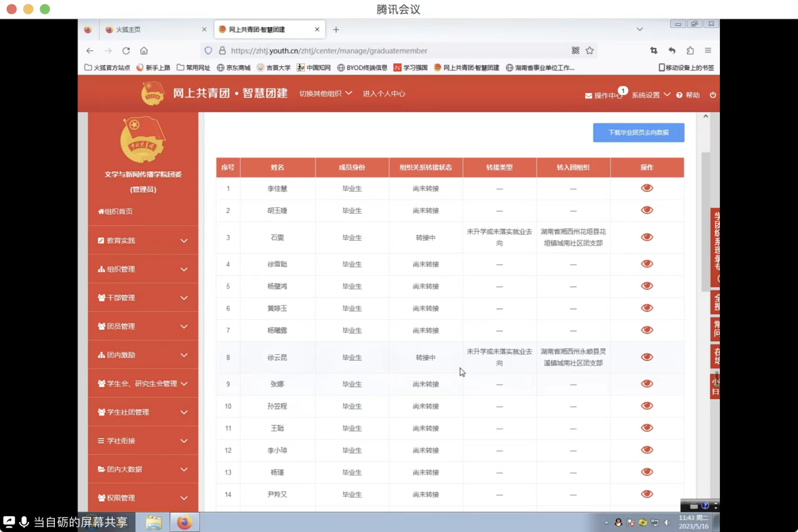Click the eye toggle on 石雲's transfer row
This screenshot has height=532, width=798.
pos(647,237)
